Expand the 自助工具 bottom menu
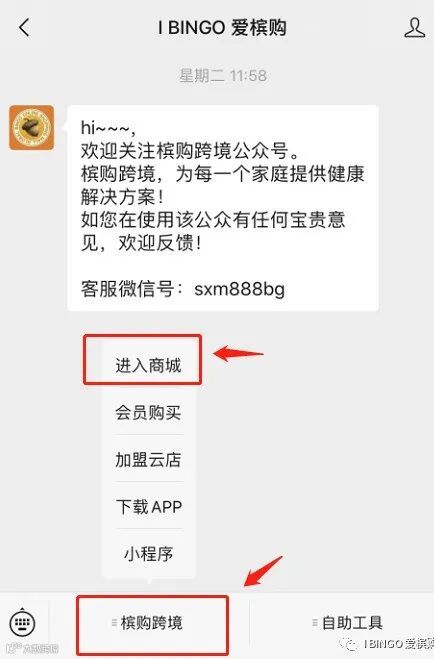The width and height of the screenshot is (434, 659). pos(347,623)
